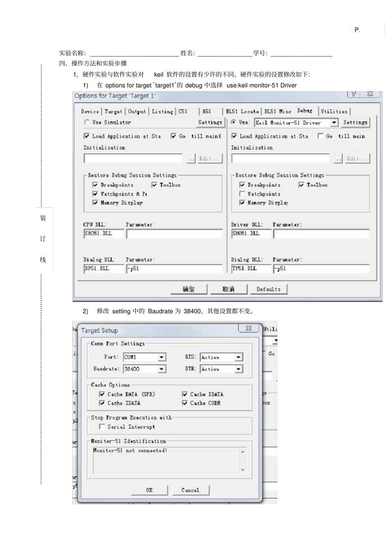392x555 pixels.
Task: Click the 取消 cancel button
Action: point(229,289)
